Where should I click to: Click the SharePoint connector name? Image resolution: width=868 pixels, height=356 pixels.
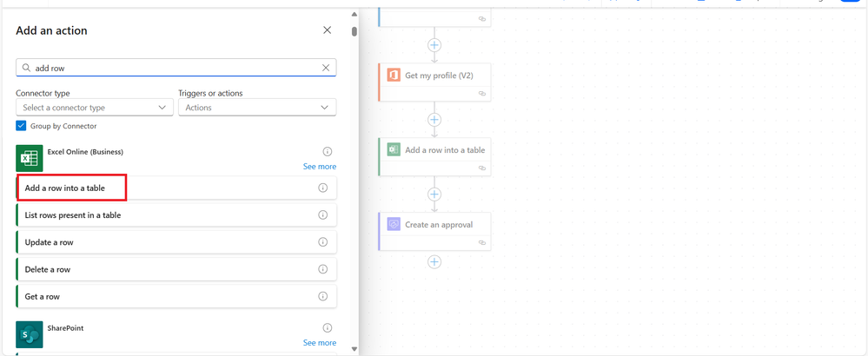65,328
